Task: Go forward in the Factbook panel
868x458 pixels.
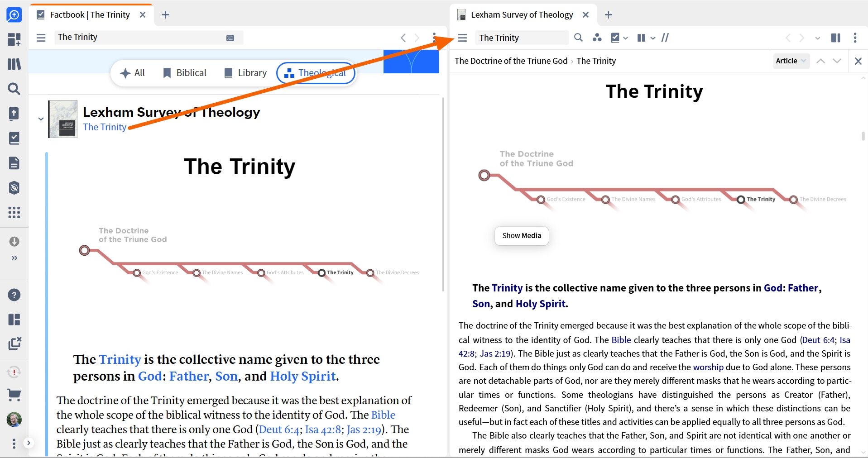Action: [417, 38]
